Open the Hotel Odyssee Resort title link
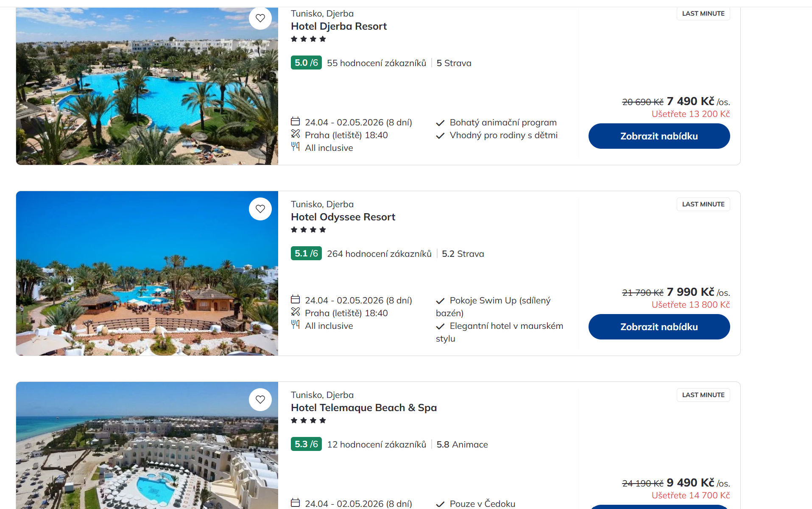 tap(343, 217)
